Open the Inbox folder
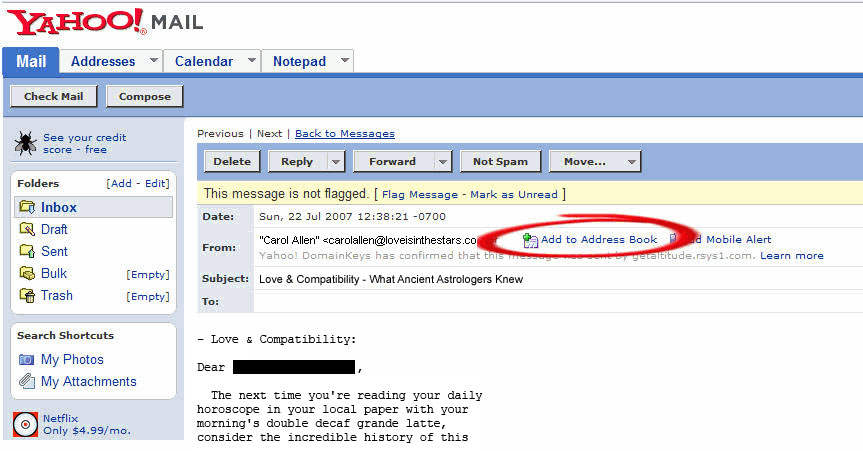 (x=59, y=208)
